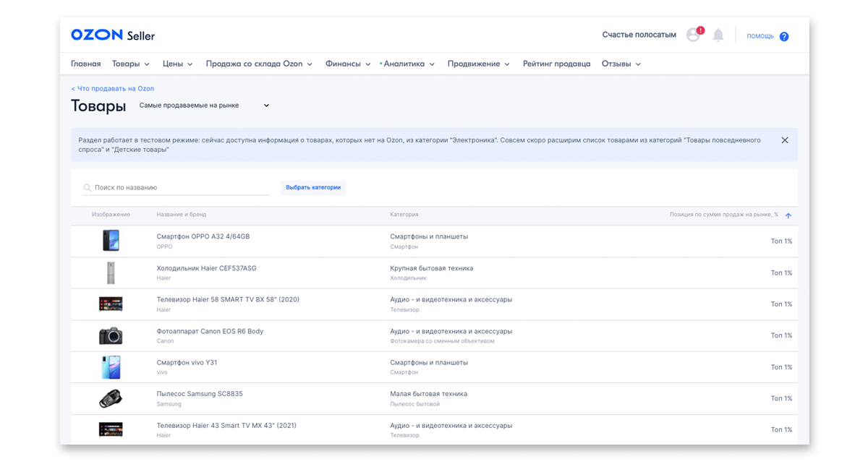Click the Товары page heading
Image resolution: width=868 pixels, height=472 pixels.
click(x=98, y=106)
